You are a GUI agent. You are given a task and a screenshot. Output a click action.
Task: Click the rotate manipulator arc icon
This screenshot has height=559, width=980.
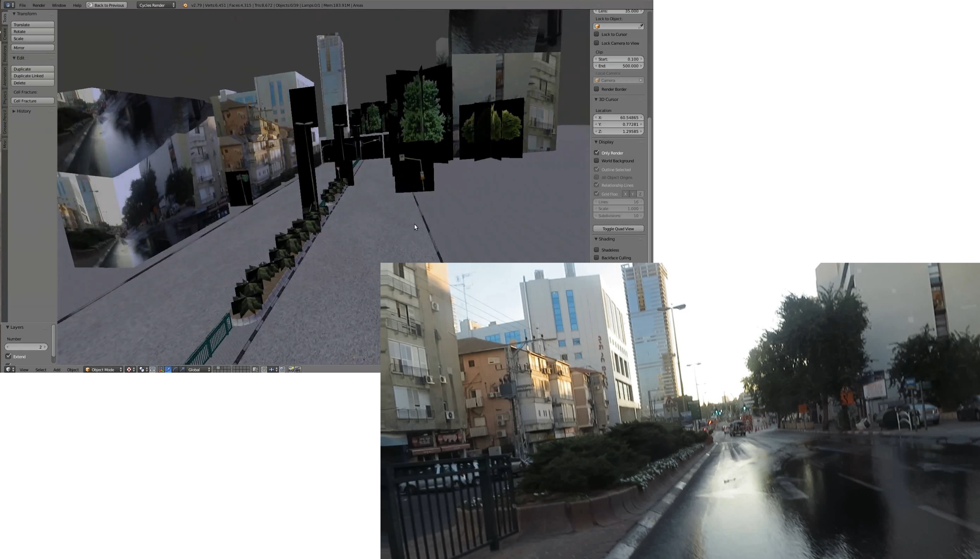pyautogui.click(x=175, y=370)
